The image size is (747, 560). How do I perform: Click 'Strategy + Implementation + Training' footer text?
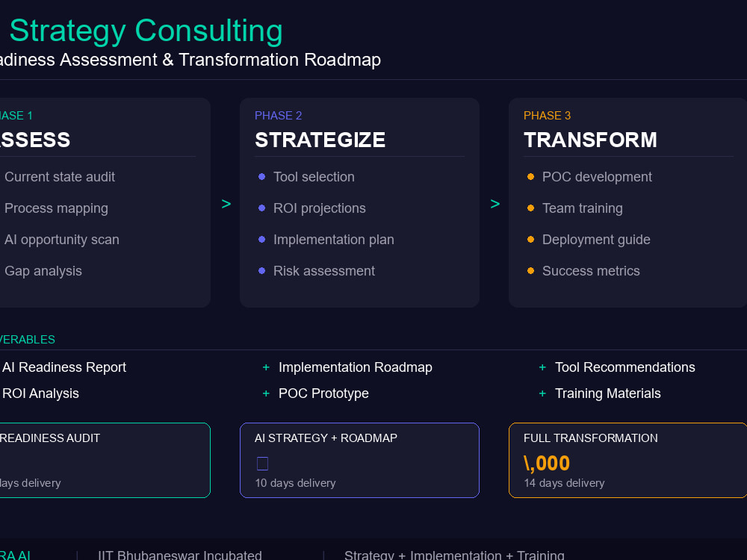(x=454, y=556)
